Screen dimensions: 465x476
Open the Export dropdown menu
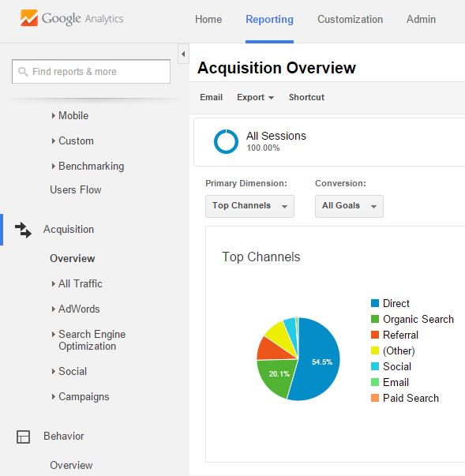[256, 97]
